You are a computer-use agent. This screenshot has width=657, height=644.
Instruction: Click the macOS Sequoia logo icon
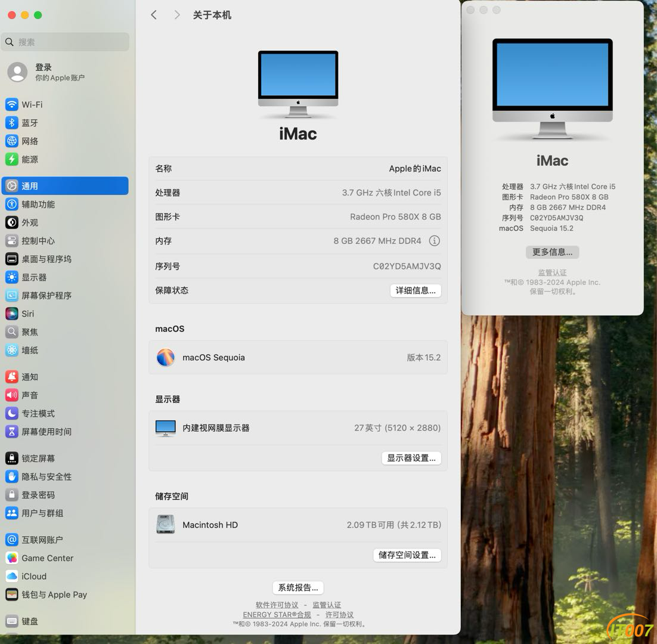(166, 357)
